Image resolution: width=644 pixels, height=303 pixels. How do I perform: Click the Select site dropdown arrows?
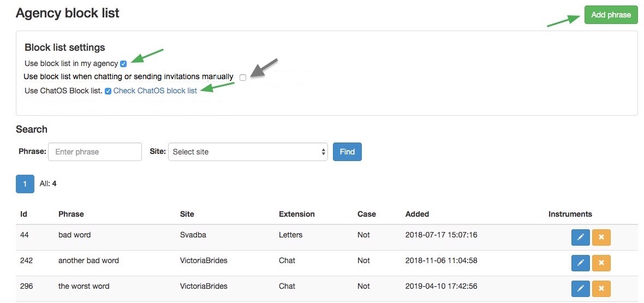(323, 152)
